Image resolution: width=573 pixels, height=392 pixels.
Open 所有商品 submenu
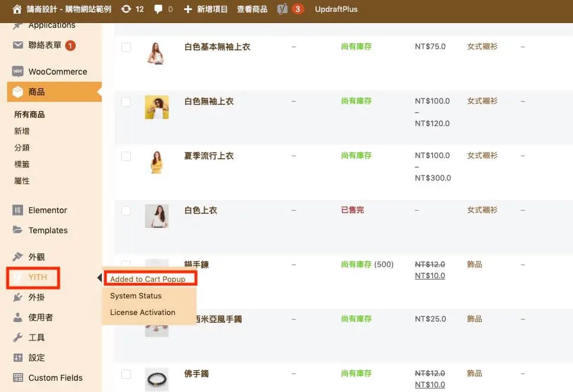point(29,114)
